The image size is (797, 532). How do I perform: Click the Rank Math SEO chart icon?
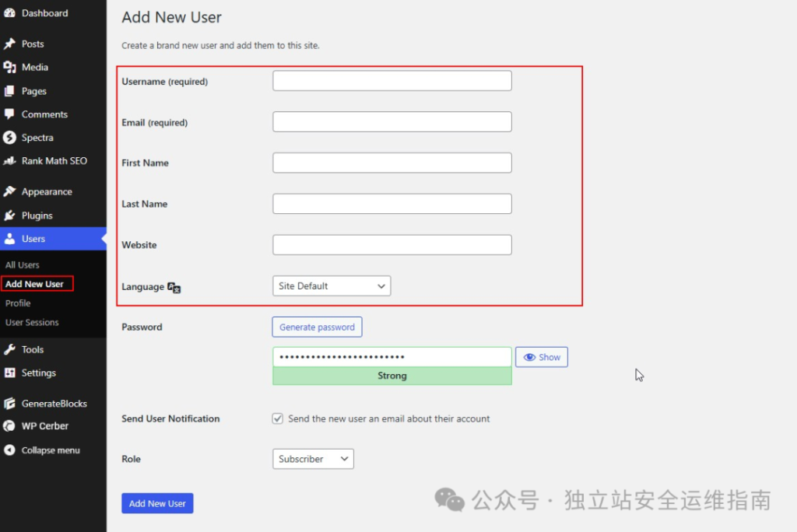[x=9, y=161]
